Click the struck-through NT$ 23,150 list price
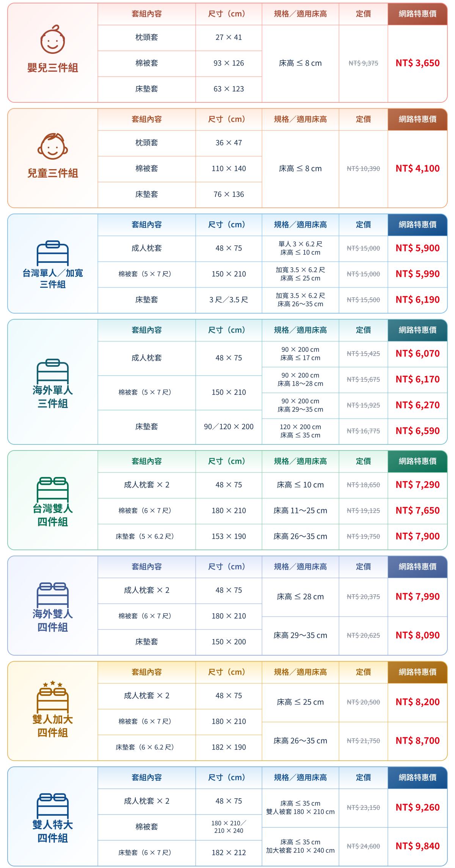Image resolution: width=455 pixels, height=868 pixels. (363, 807)
